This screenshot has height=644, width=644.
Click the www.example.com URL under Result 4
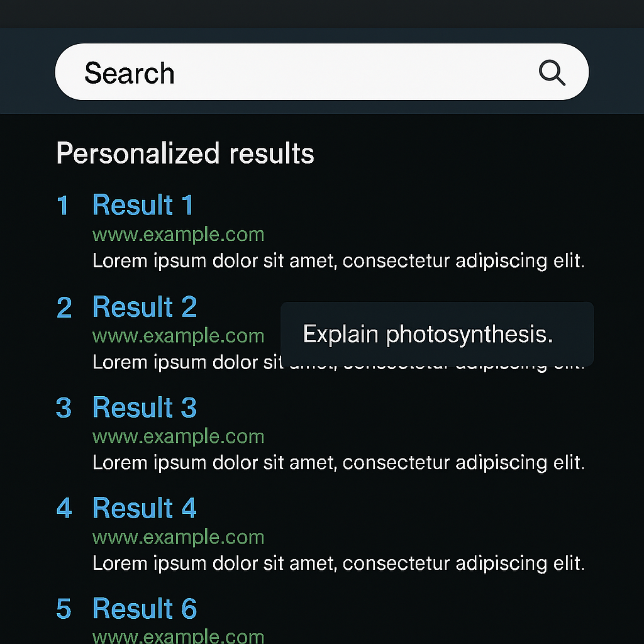pyautogui.click(x=178, y=537)
